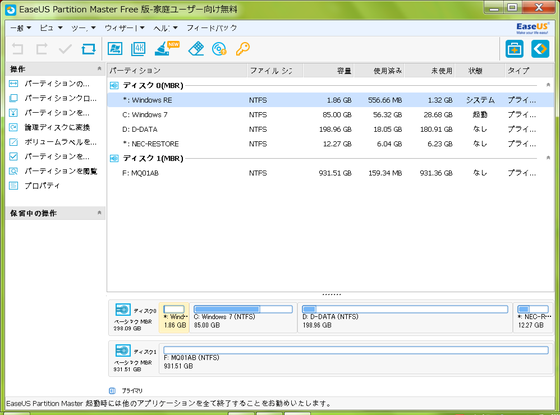Image resolution: width=560 pixels, height=415 pixels.
Task: Click the blue diamond arrow icon
Action: click(540, 49)
